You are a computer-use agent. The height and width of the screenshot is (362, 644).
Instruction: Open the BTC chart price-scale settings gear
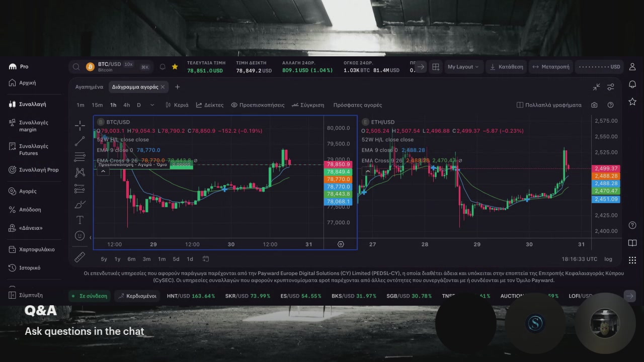[341, 244]
